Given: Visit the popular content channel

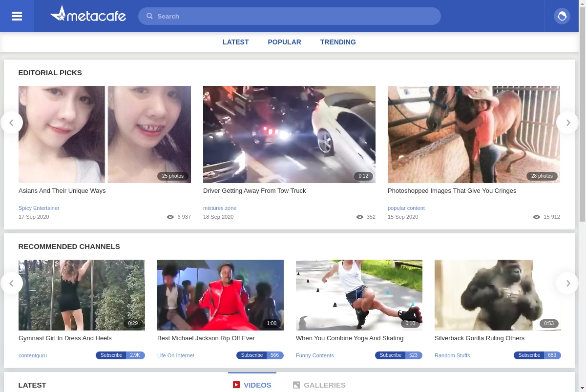Looking at the screenshot, I should click(x=406, y=208).
